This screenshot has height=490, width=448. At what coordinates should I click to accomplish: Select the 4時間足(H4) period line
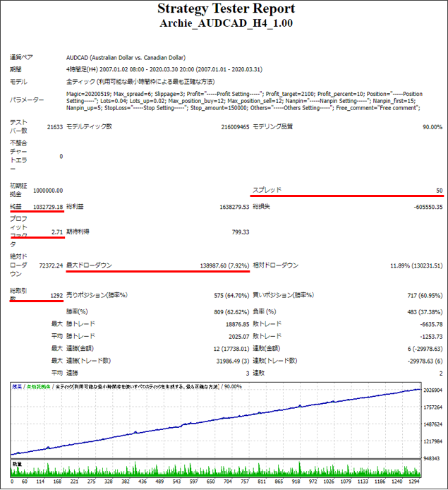click(x=164, y=69)
